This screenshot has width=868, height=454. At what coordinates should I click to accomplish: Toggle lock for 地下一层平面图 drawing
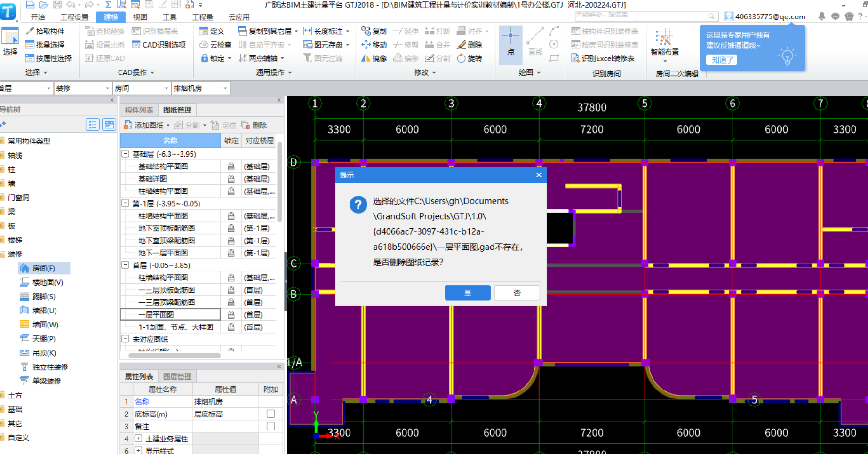[x=231, y=253]
